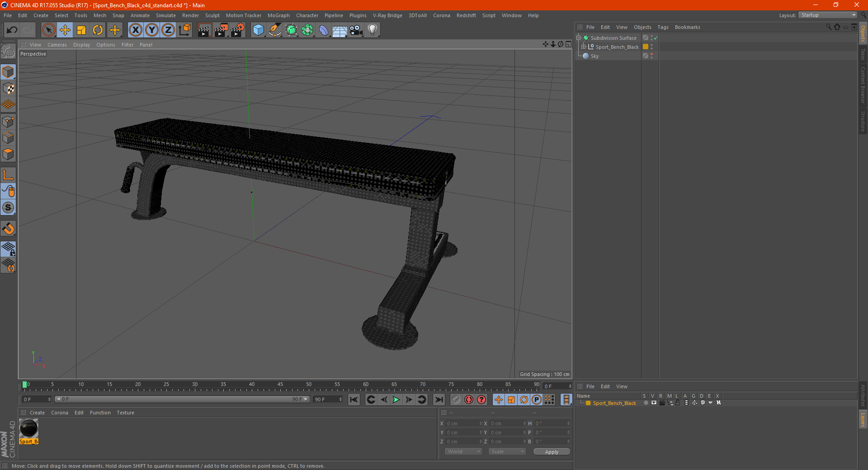Click the end frame 90 F field
Image resolution: width=868 pixels, height=470 pixels.
tap(328, 399)
